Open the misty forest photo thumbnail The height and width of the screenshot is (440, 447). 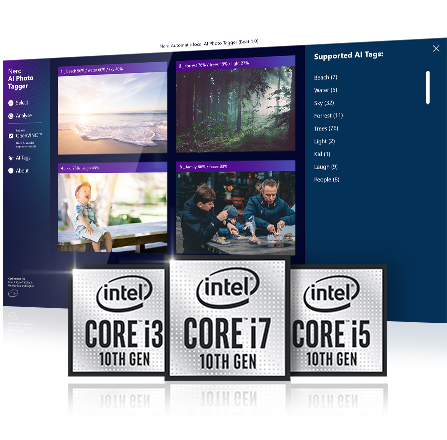click(x=236, y=109)
